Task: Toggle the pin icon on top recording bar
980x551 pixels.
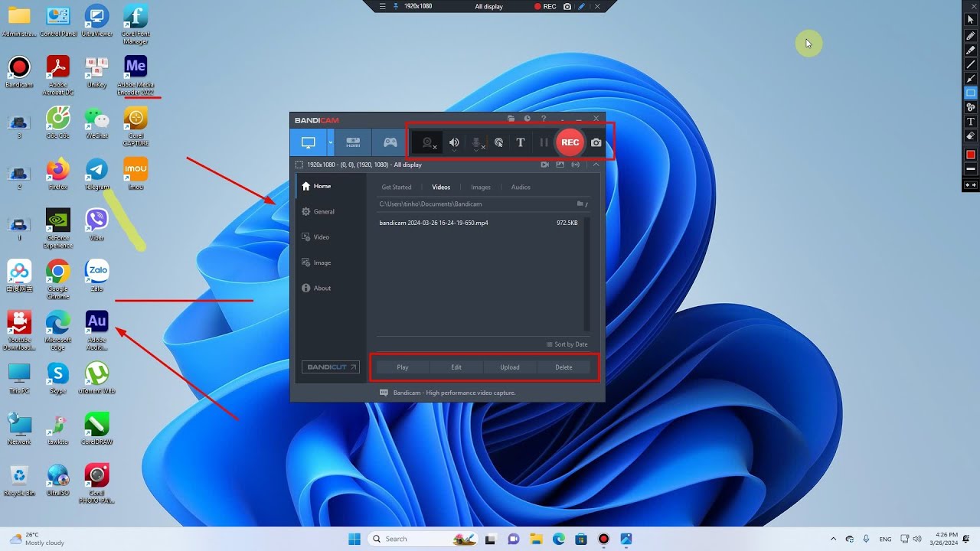Action: pyautogui.click(x=396, y=6)
